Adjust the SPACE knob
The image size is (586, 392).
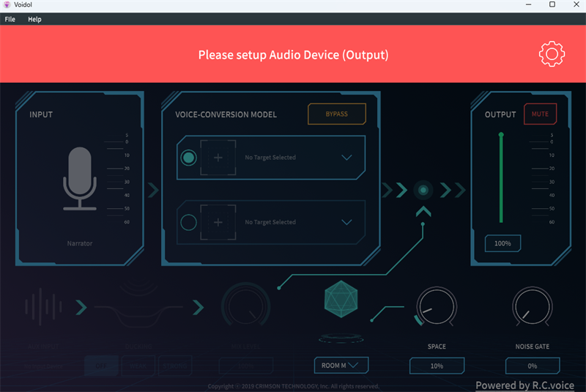pyautogui.click(x=437, y=306)
